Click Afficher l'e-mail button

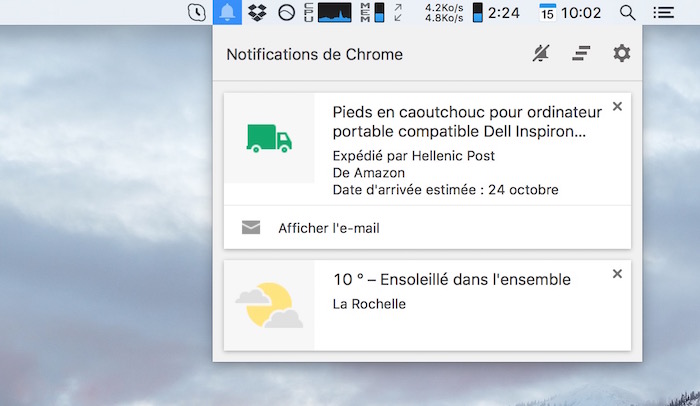(x=328, y=228)
